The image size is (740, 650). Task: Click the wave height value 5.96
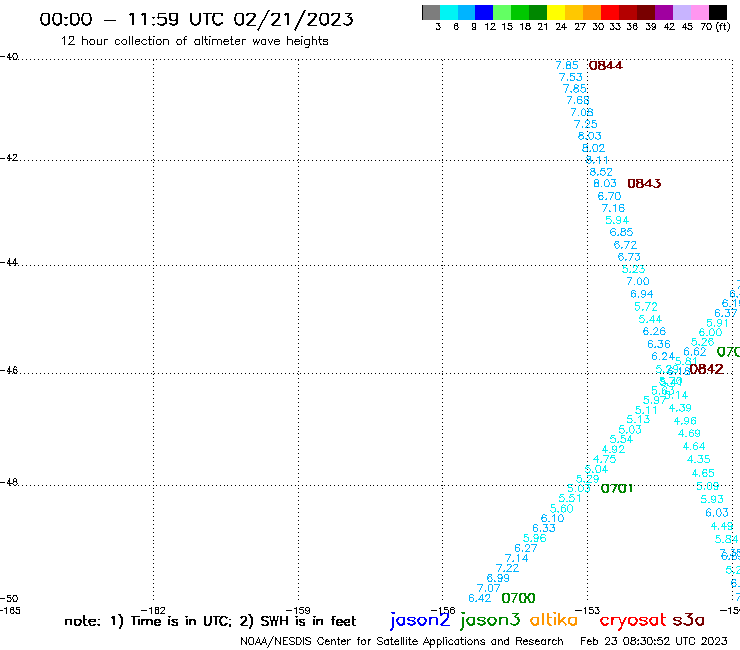point(535,539)
